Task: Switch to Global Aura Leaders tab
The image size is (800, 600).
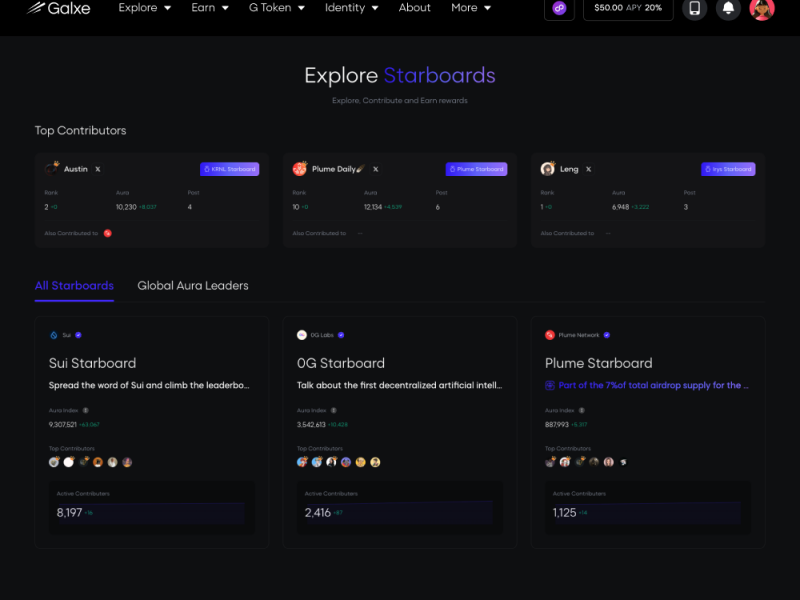Action: (x=193, y=286)
